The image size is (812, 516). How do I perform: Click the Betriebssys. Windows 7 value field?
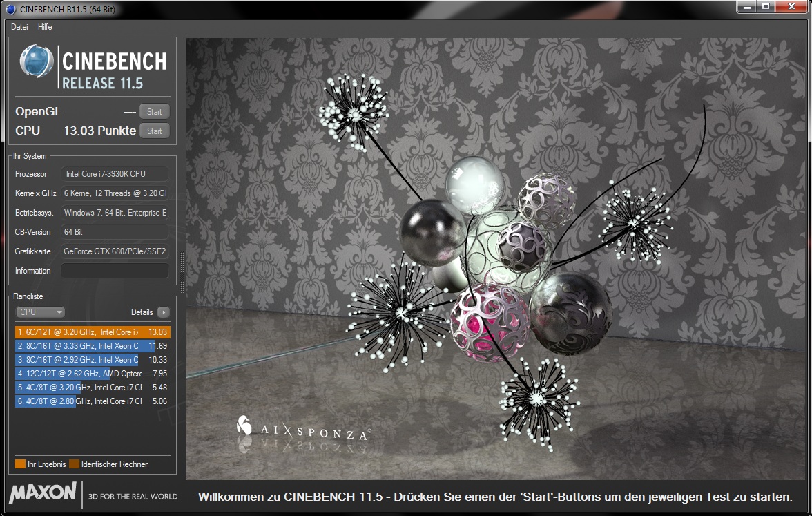(115, 213)
